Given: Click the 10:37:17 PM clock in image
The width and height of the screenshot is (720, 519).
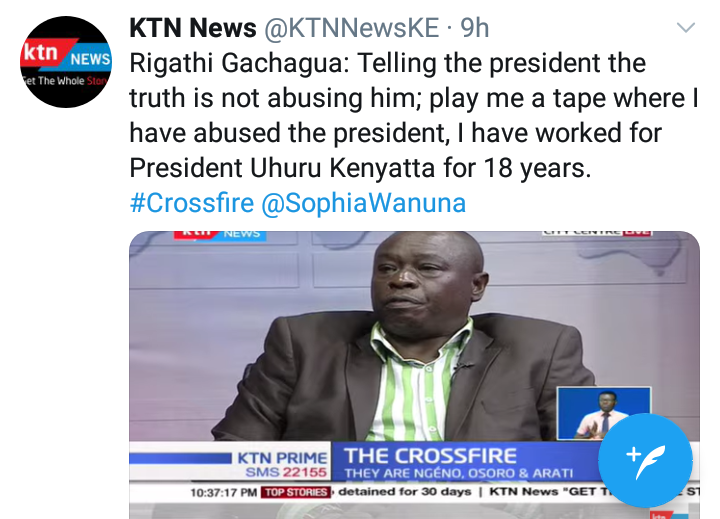Looking at the screenshot, I should tap(224, 493).
